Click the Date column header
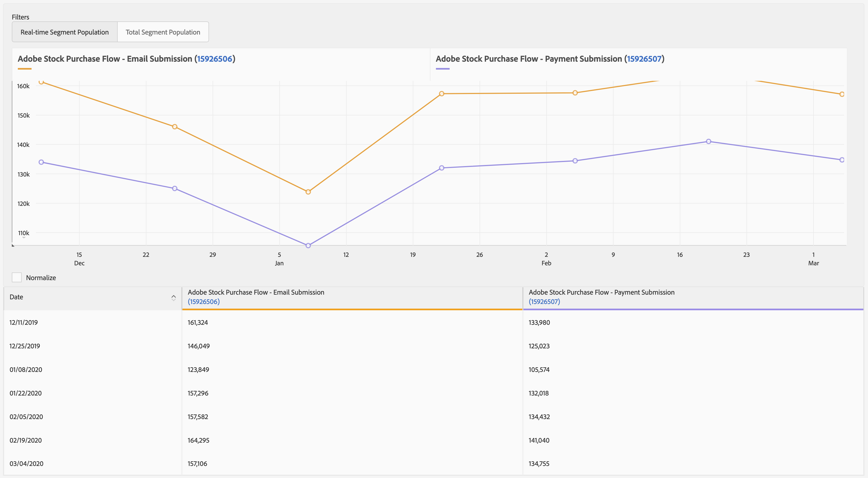Viewport: 868px width, 478px height. click(x=16, y=297)
